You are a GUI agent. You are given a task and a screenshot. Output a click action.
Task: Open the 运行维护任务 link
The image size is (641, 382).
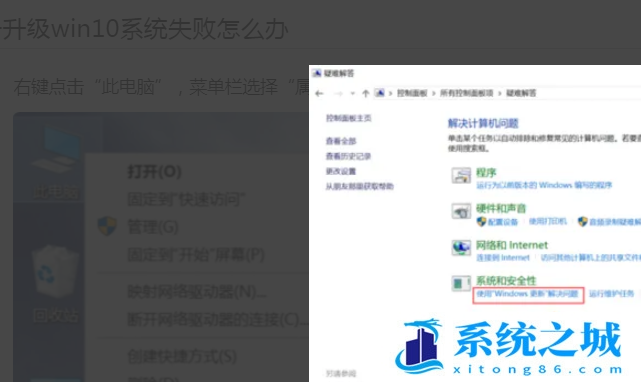click(611, 294)
